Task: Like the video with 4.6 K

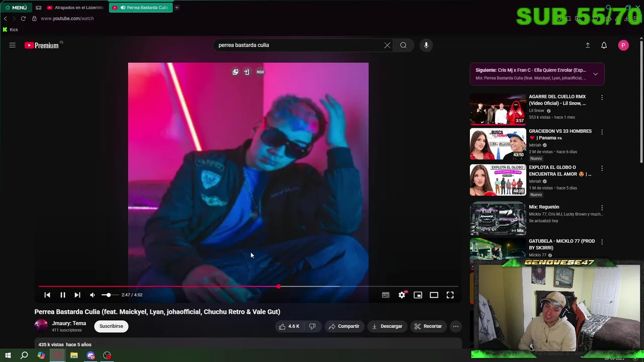Action: click(289, 326)
